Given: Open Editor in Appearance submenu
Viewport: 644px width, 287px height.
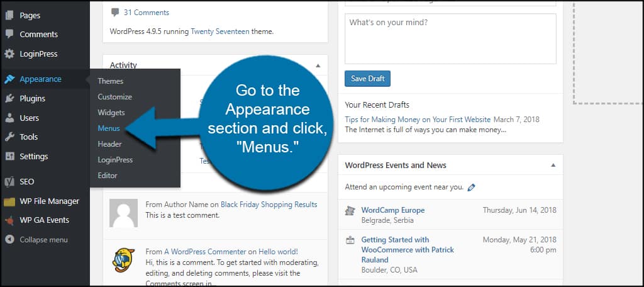Looking at the screenshot, I should 108,175.
